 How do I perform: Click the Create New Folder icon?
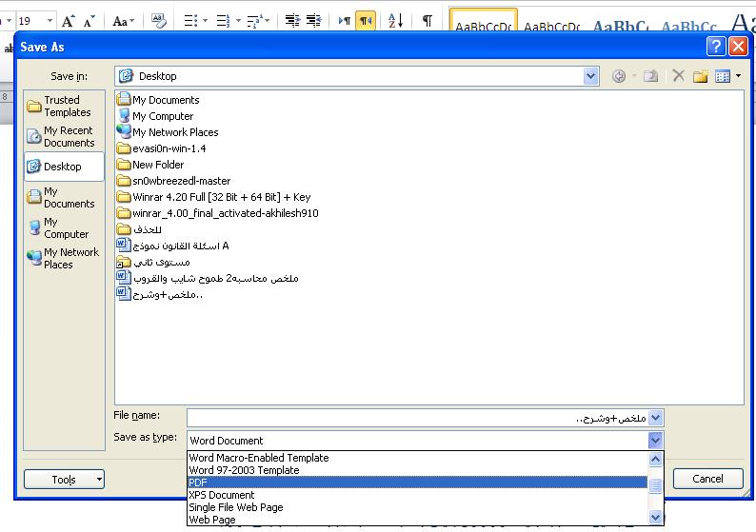pos(700,76)
